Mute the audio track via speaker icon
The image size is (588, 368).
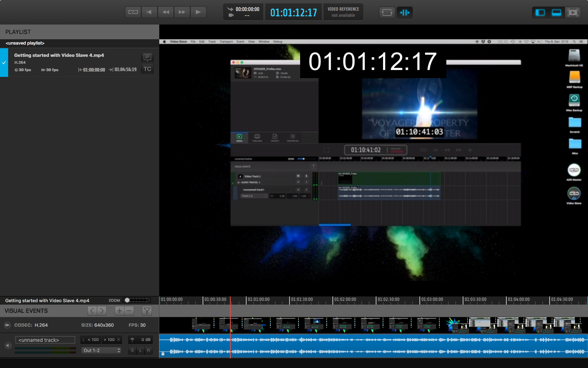click(x=8, y=346)
